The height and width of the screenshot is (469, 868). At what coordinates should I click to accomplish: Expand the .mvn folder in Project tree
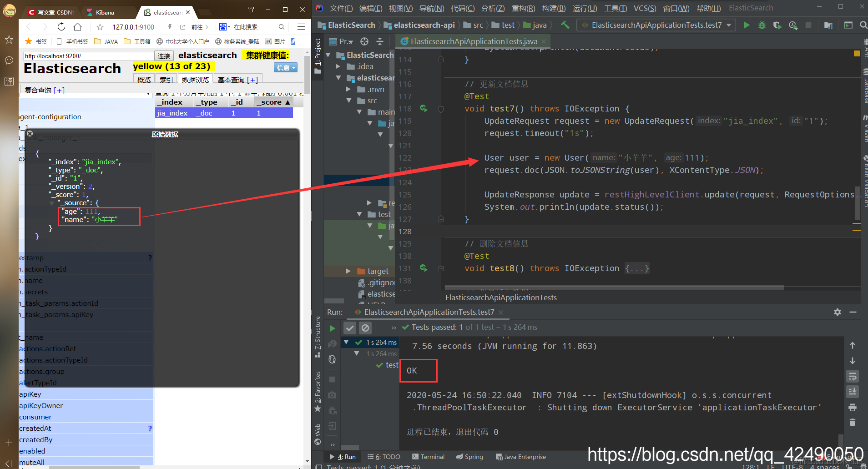(348, 89)
